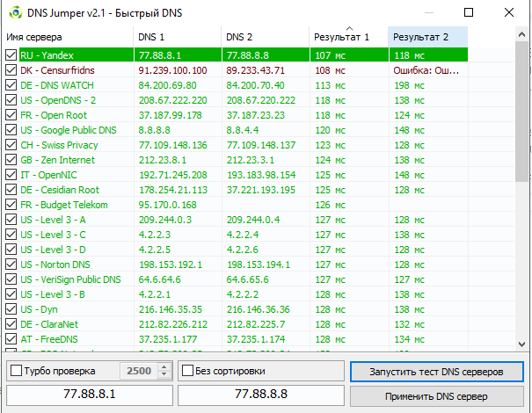The width and height of the screenshot is (532, 413).
Task: Click the vertical scrollbar thumb of server list
Action: click(x=521, y=112)
